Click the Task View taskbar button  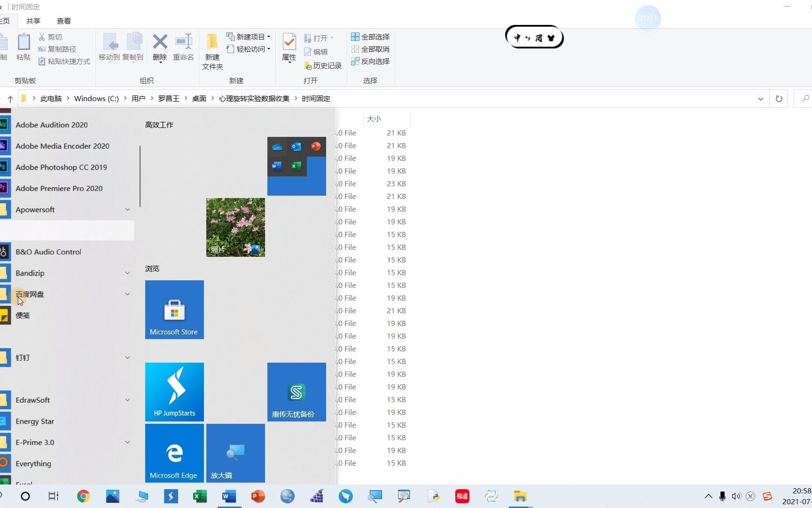coord(54,496)
